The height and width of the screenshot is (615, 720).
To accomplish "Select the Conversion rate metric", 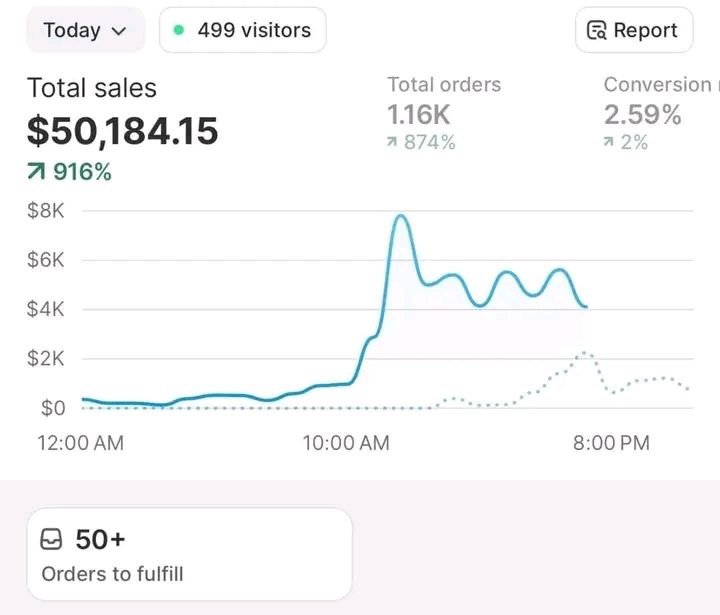I will [658, 85].
